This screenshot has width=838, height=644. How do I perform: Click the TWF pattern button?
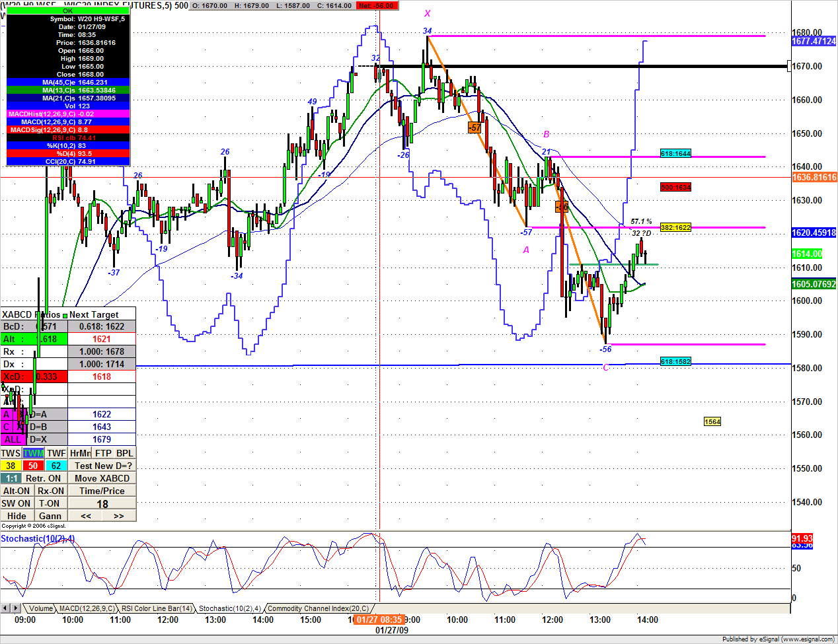click(56, 453)
